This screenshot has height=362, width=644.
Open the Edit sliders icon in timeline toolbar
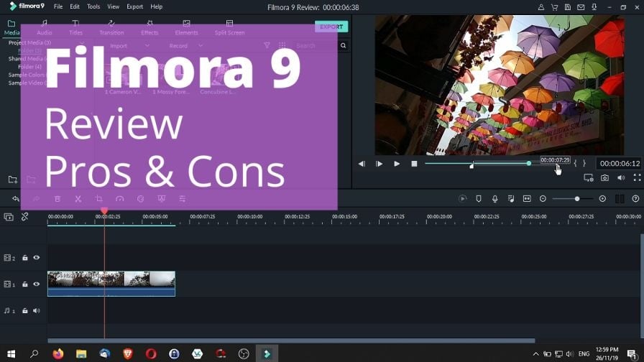[183, 199]
